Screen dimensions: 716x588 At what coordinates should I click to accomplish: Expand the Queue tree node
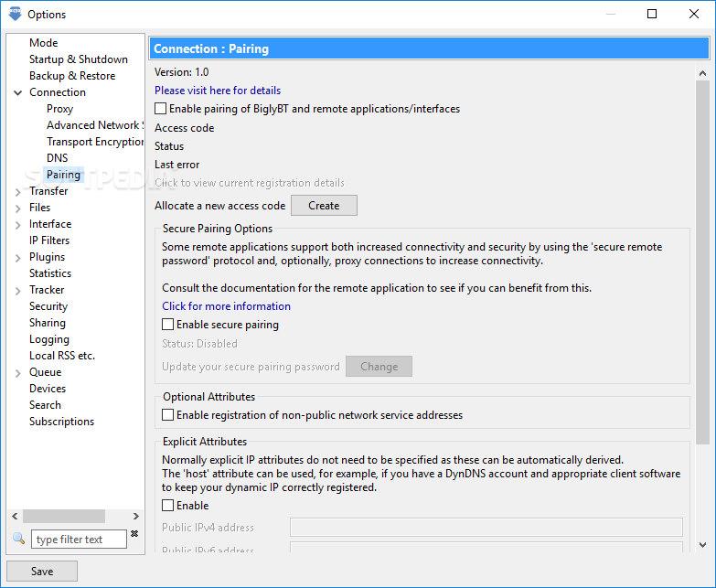[x=17, y=373]
